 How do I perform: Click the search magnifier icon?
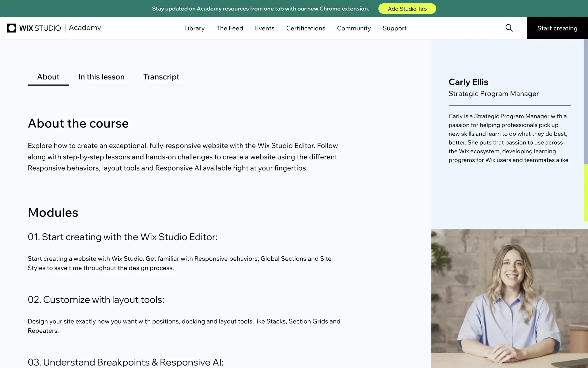coord(509,28)
